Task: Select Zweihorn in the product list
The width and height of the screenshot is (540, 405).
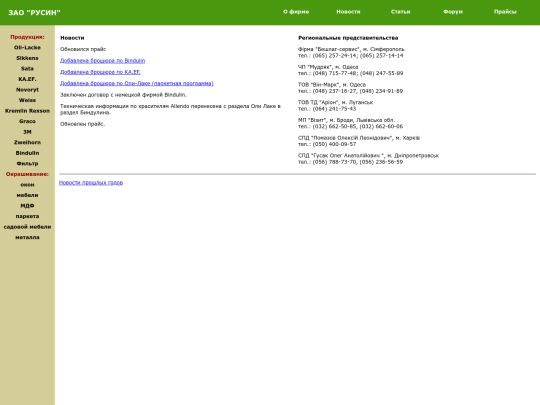Action: (x=27, y=142)
